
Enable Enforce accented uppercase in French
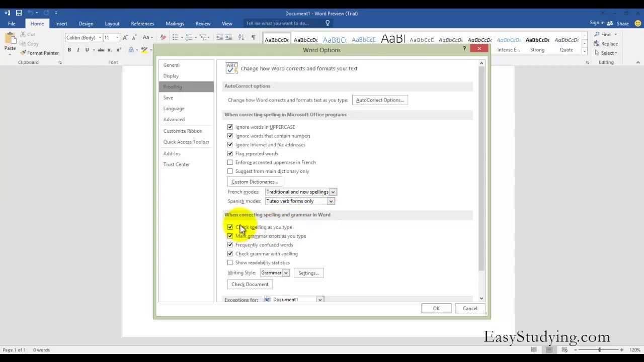tap(230, 162)
